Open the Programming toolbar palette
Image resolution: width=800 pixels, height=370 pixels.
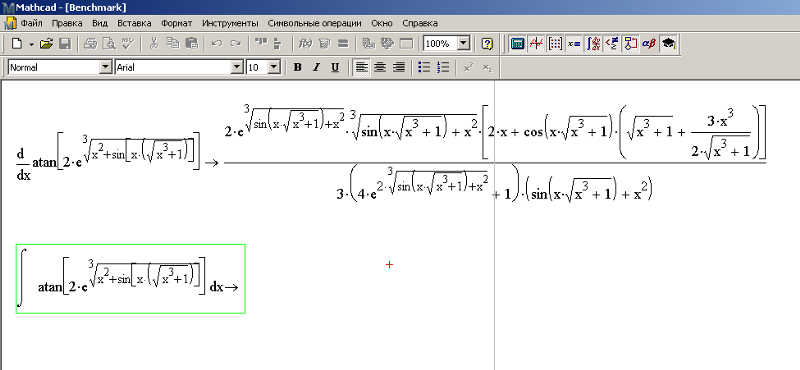631,44
